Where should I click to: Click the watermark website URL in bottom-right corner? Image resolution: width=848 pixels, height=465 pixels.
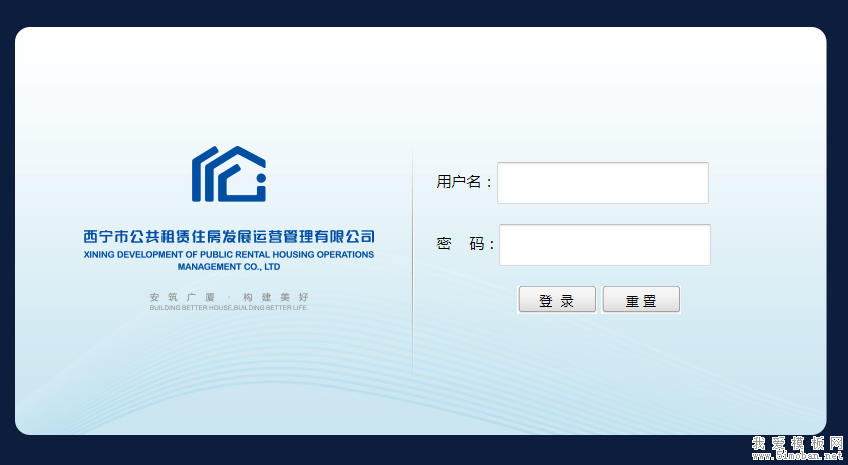(797, 456)
